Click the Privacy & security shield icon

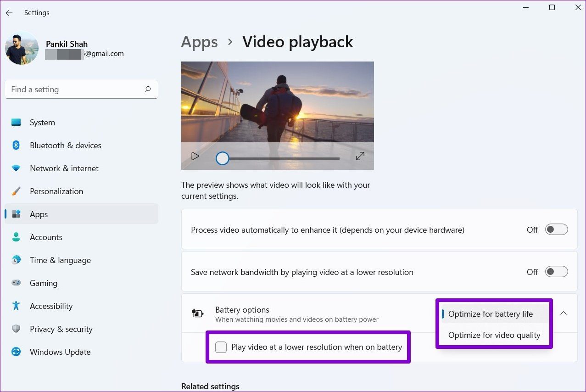(x=16, y=329)
